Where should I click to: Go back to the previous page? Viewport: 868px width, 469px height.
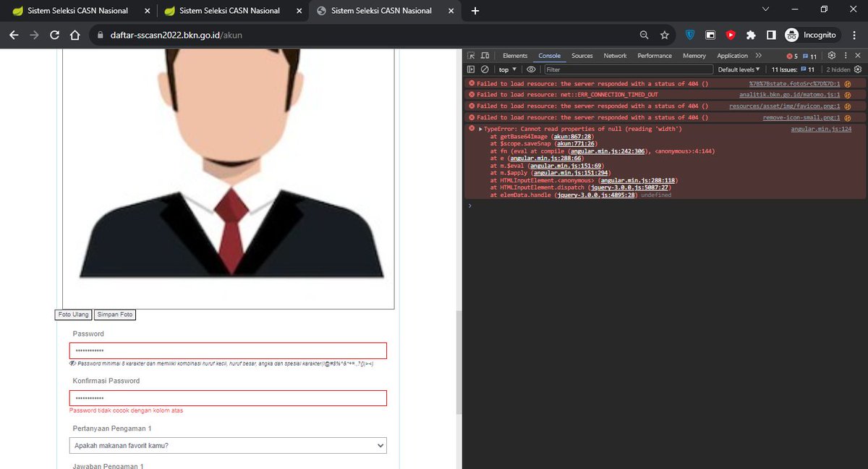pyautogui.click(x=14, y=35)
